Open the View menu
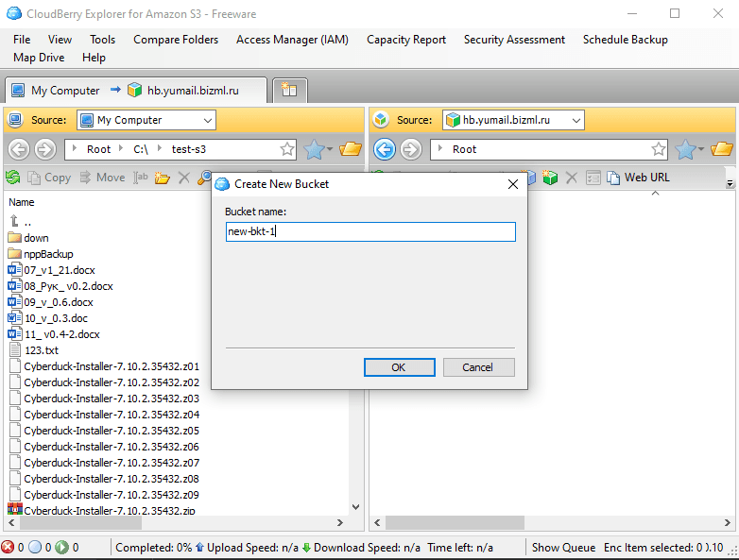The width and height of the screenshot is (739, 560). (x=60, y=40)
